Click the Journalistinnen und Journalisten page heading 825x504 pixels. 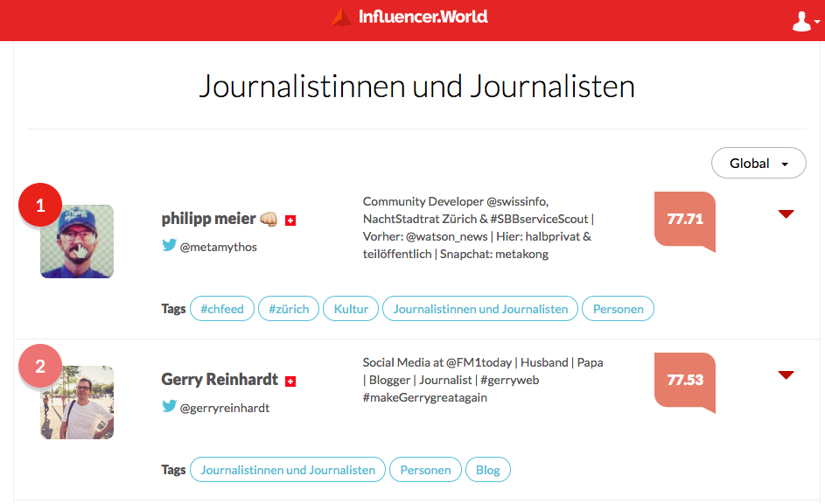tap(416, 87)
